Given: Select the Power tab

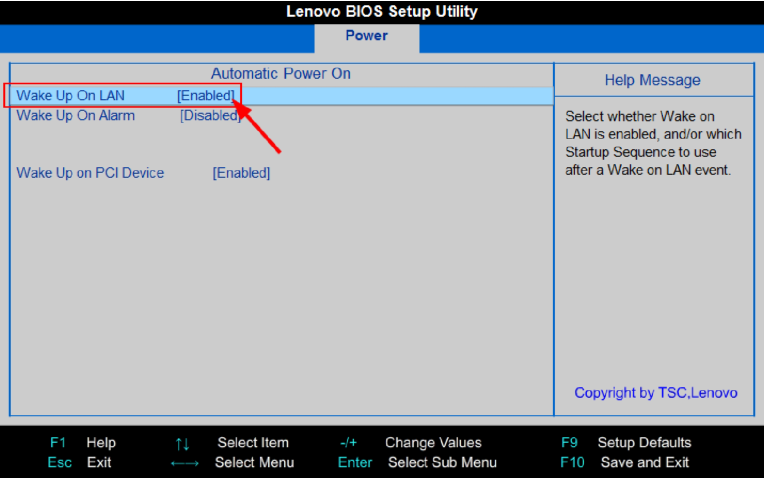Looking at the screenshot, I should [x=366, y=36].
